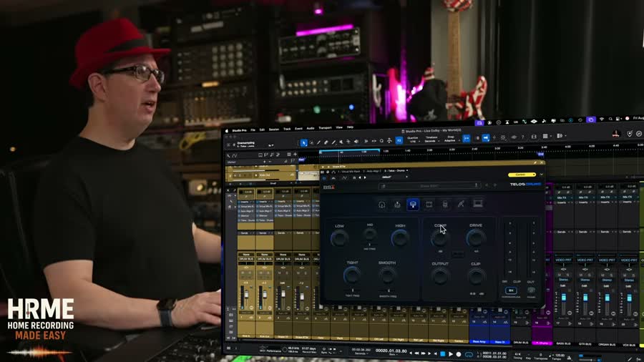Image resolution: width=644 pixels, height=362 pixels.
Task: Click the Record button in the transport
Action: 459,354
